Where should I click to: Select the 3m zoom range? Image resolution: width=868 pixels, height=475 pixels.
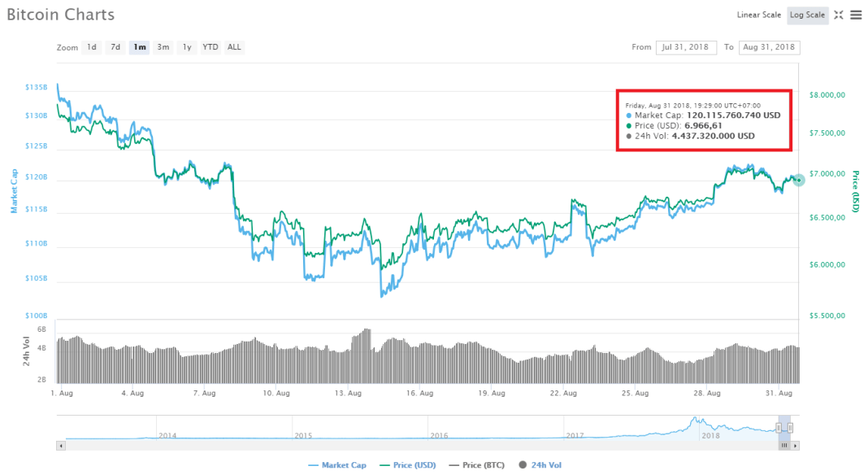pyautogui.click(x=163, y=47)
